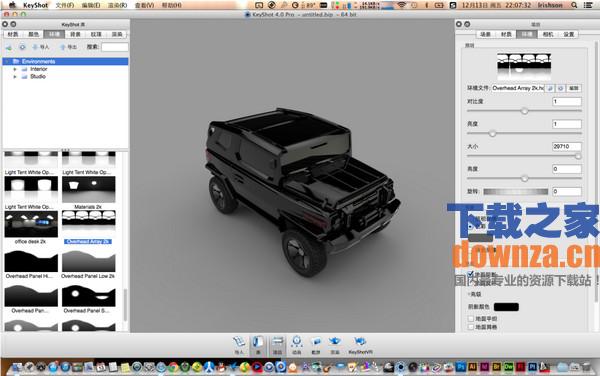Adjust the 高度 height slider handle
This screenshot has width=600, height=376.
tap(525, 178)
